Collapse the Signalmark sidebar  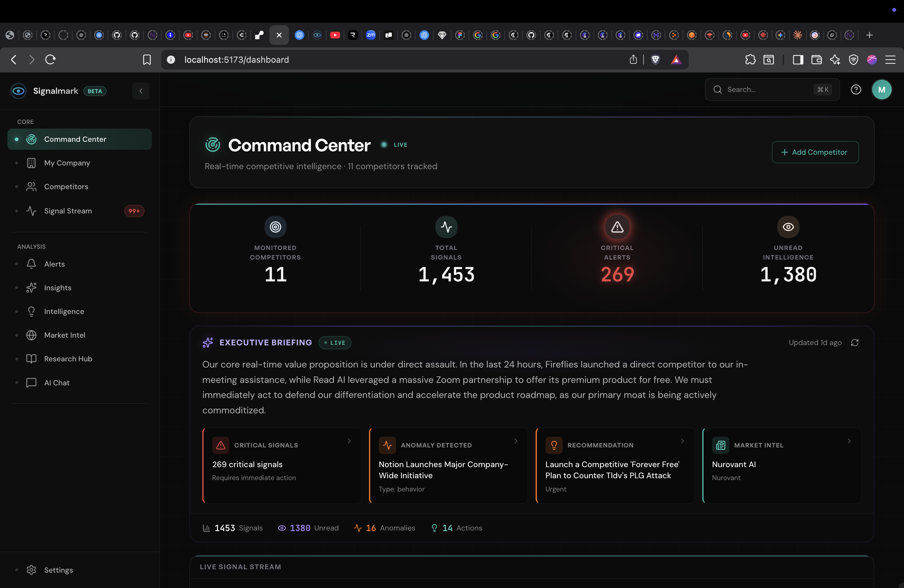141,91
